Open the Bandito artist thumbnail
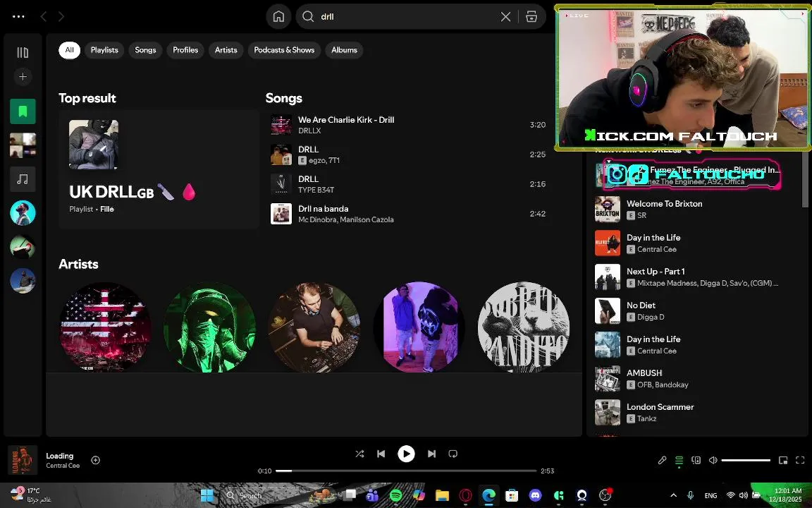812x508 pixels. tap(524, 327)
